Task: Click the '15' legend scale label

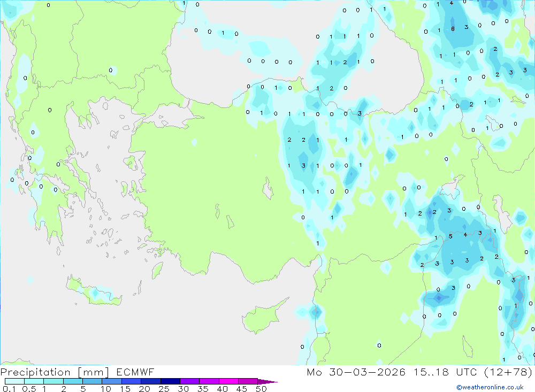Action: [x=125, y=389]
